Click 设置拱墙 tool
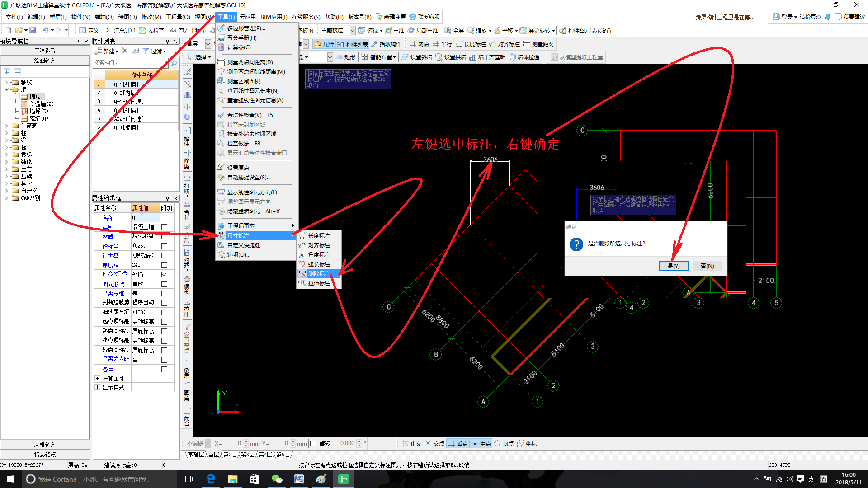The image size is (868, 488). pyautogui.click(x=451, y=57)
